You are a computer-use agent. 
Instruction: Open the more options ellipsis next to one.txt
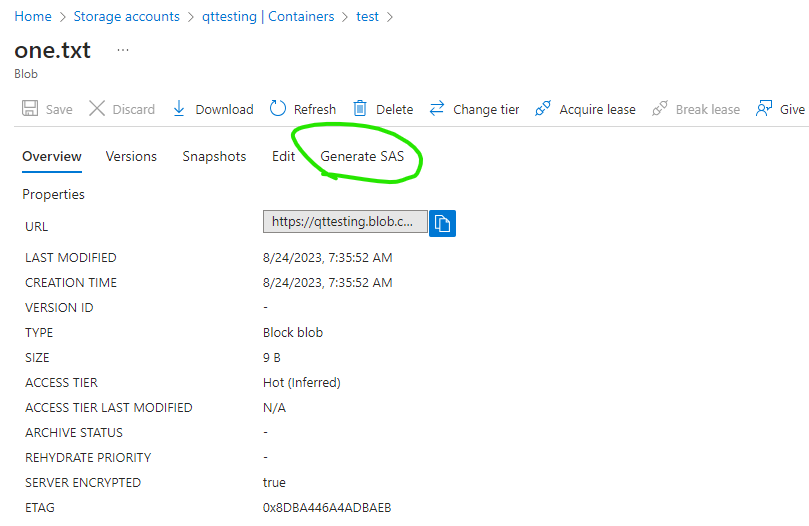click(x=123, y=50)
